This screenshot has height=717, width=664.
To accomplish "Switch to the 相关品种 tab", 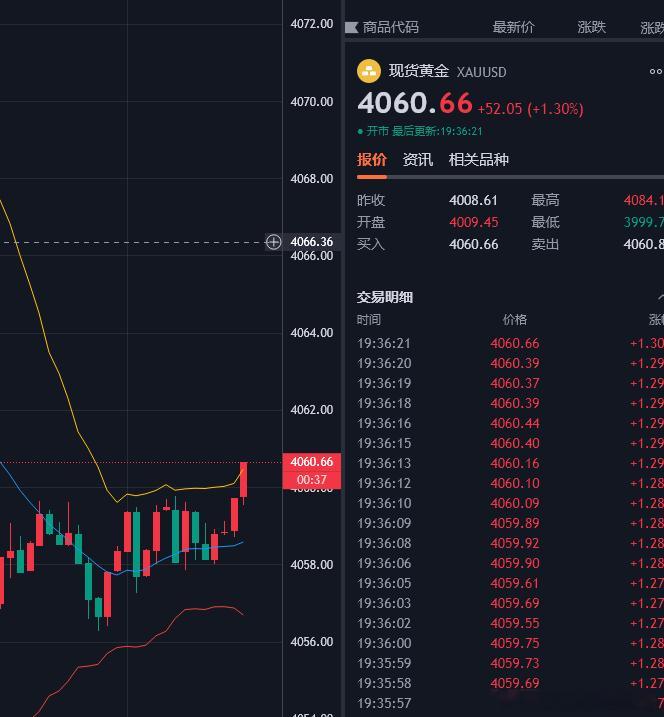I will pyautogui.click(x=478, y=160).
